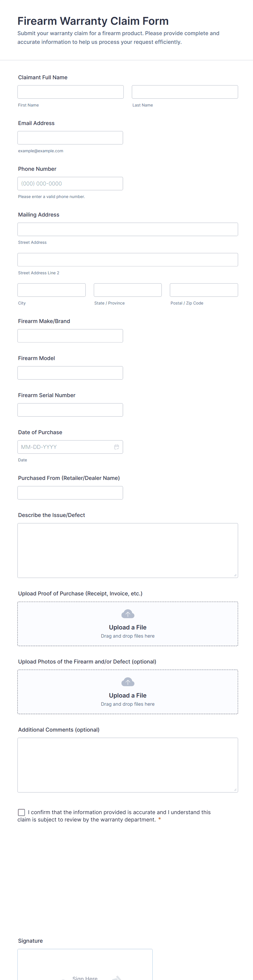Click the Street Address Line 2 field
Viewport: 253px width, 980px height.
[x=128, y=260]
